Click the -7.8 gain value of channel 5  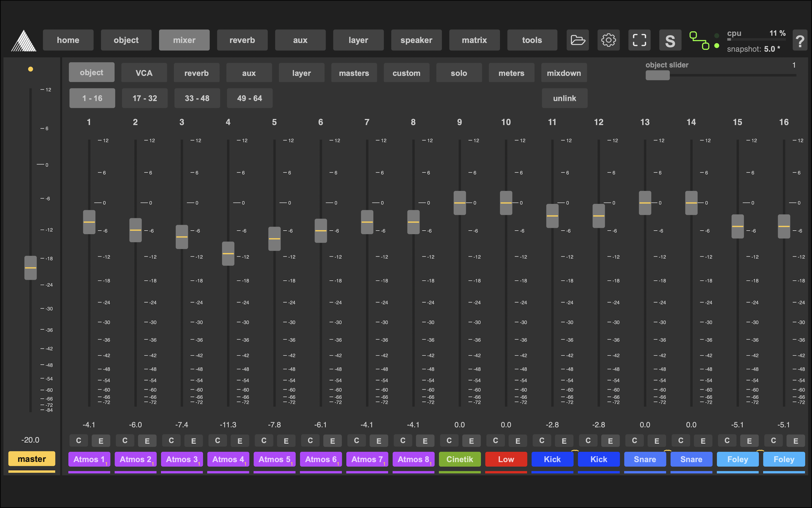point(274,425)
